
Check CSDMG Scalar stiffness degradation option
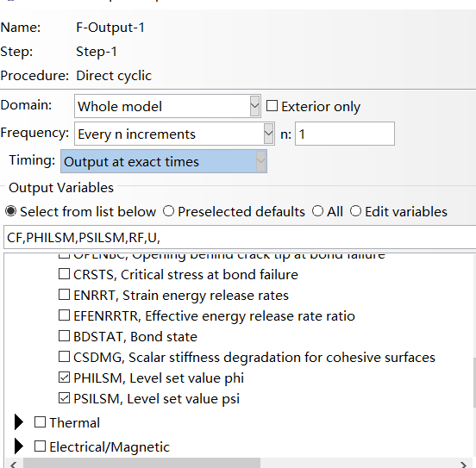click(64, 357)
